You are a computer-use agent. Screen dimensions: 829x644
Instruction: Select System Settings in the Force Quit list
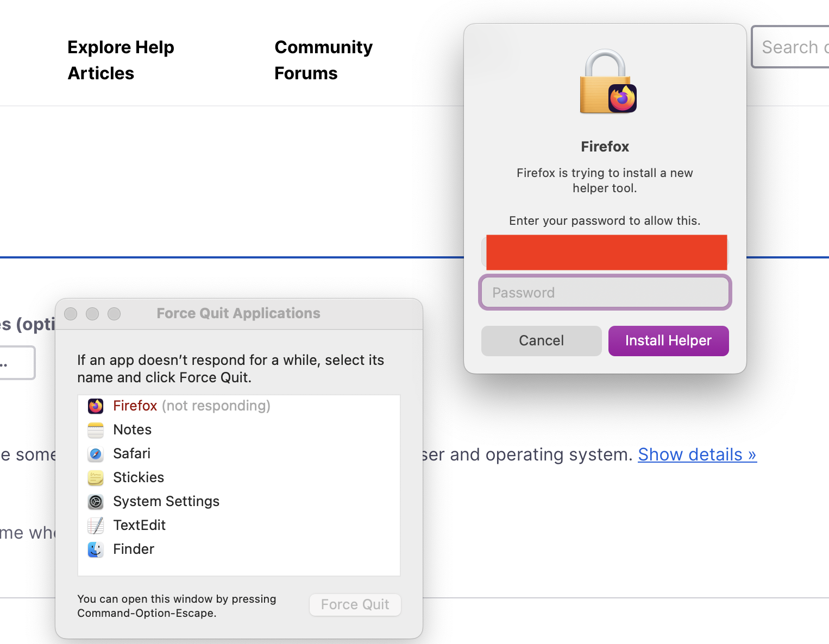coord(239,501)
